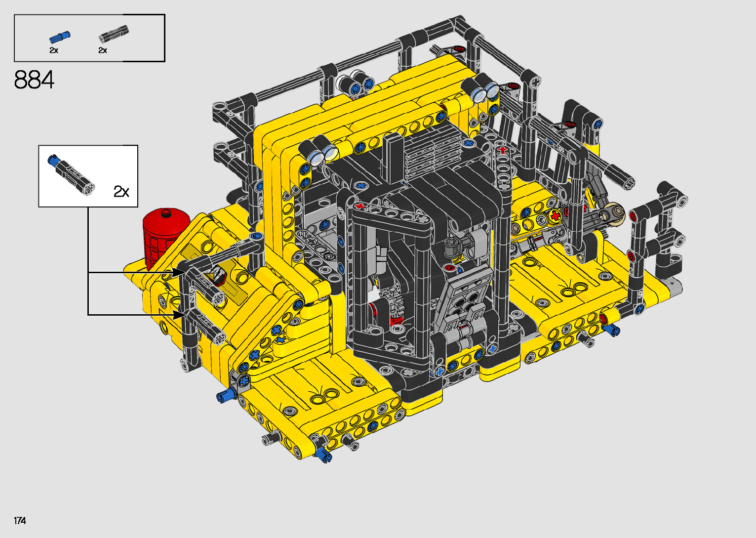Click the page number 174
This screenshot has height=538, width=756.
(x=20, y=520)
